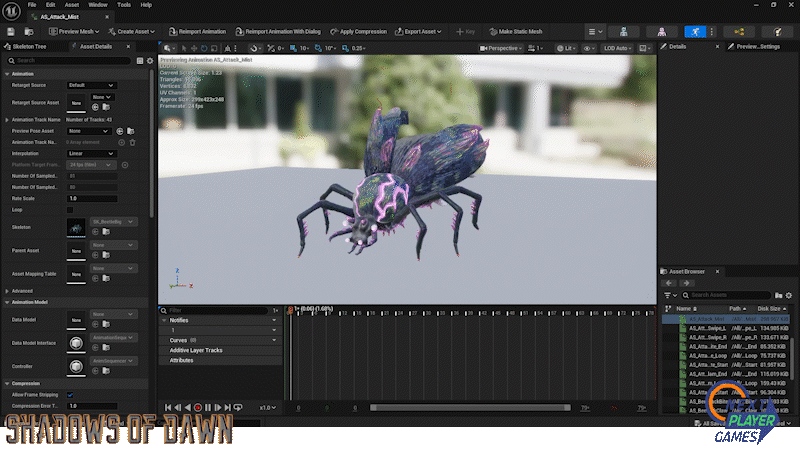Viewport: 800px width, 450px height.
Task: Toggle the Loop checkbox
Action: pos(70,209)
